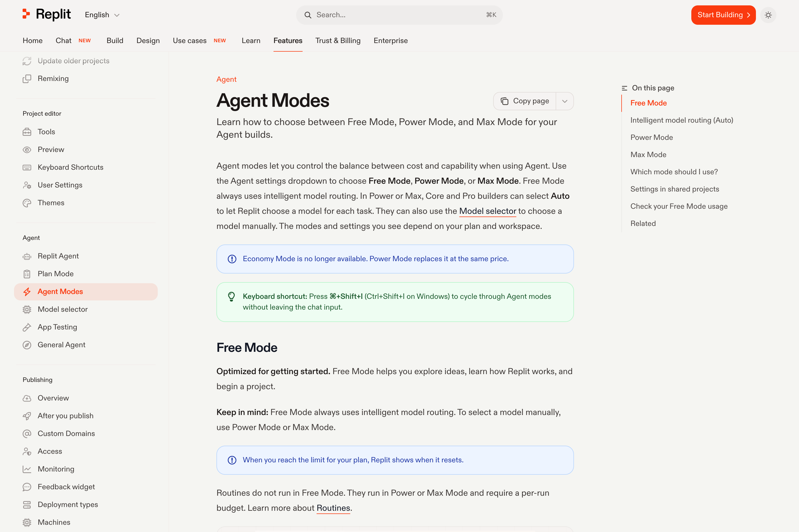Open the Enterprise tab
799x532 pixels.
(391, 40)
